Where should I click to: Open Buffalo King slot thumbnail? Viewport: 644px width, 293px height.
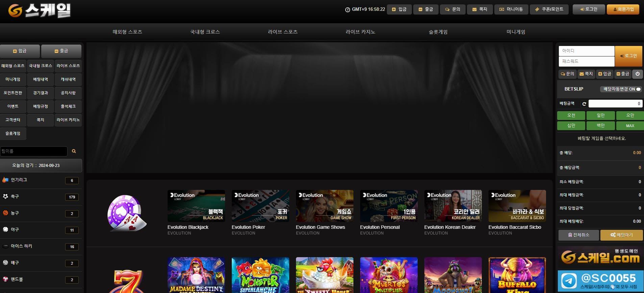[517, 275]
